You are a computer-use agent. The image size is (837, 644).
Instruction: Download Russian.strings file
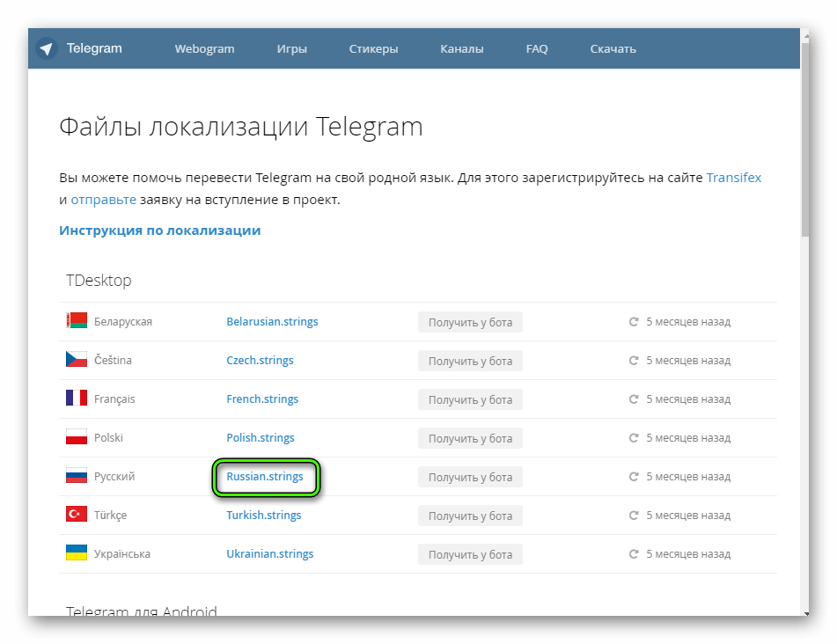(265, 476)
